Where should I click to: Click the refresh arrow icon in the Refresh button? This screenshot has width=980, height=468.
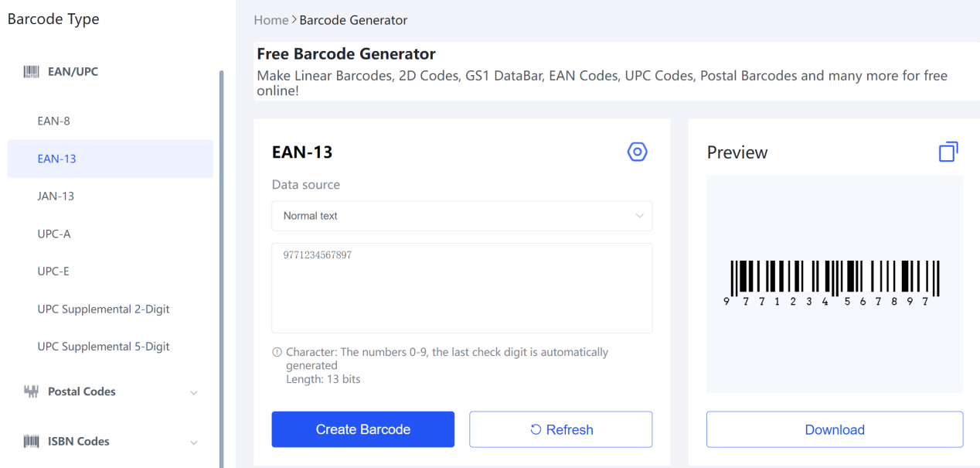(x=536, y=429)
